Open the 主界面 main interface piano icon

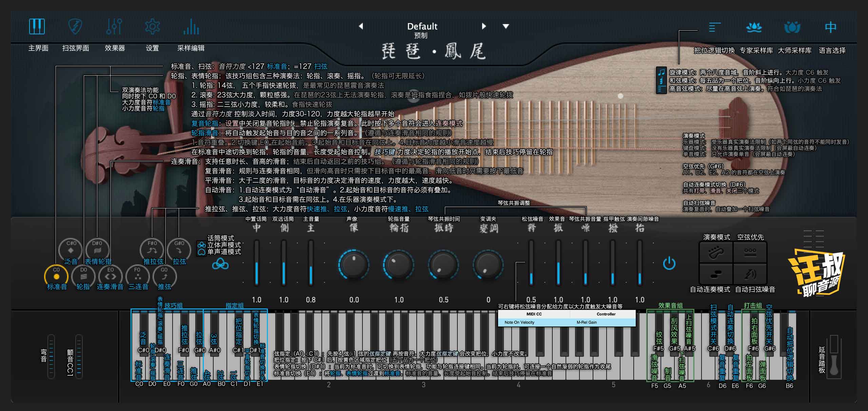point(37,26)
